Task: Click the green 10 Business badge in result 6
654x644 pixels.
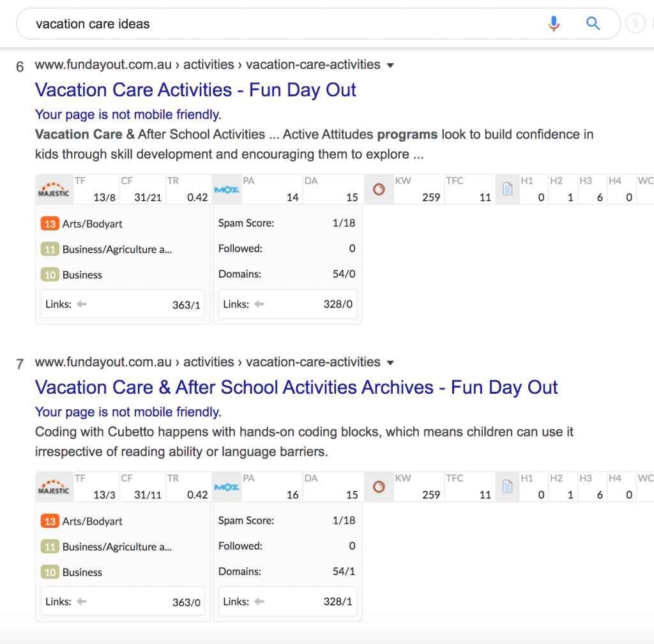Action: tap(50, 274)
